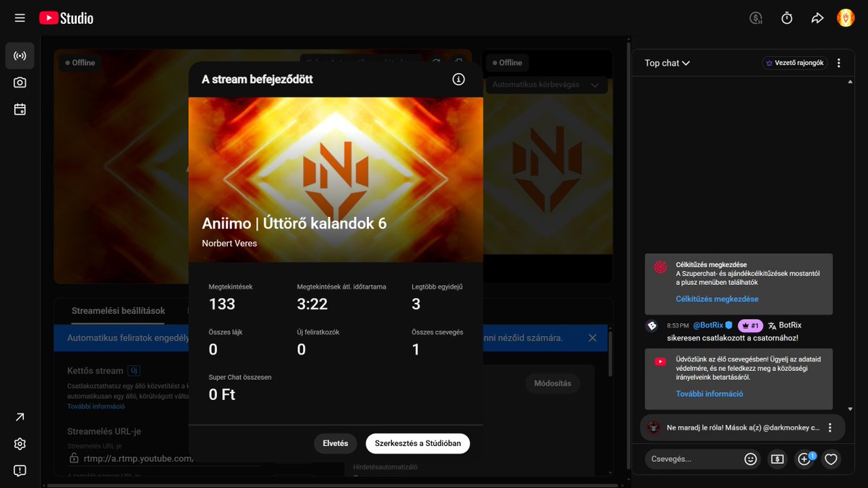The image size is (868, 488).
Task: Open the account avatar menu
Action: pyautogui.click(x=846, y=18)
